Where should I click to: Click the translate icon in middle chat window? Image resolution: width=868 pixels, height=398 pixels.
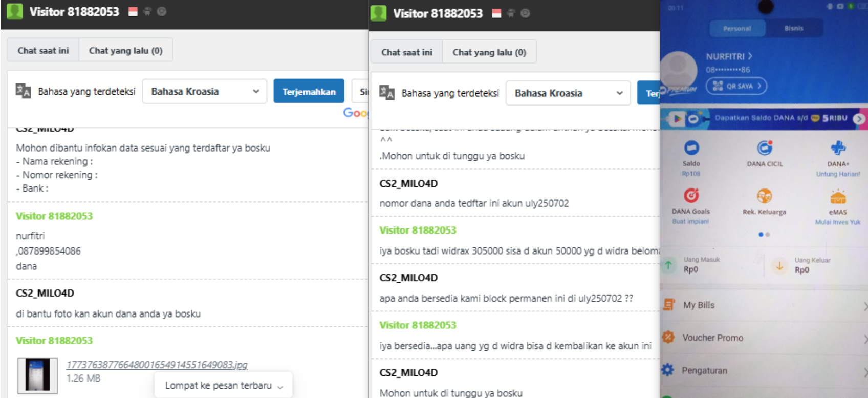tap(386, 92)
